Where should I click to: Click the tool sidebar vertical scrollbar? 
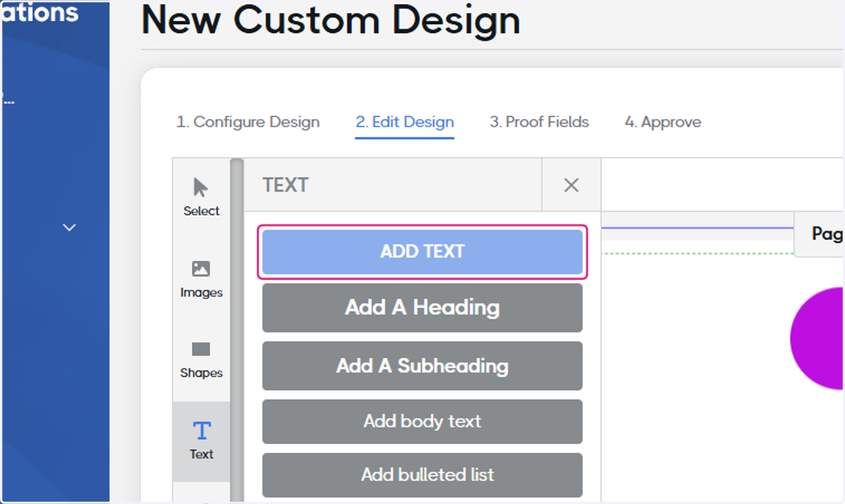click(237, 331)
